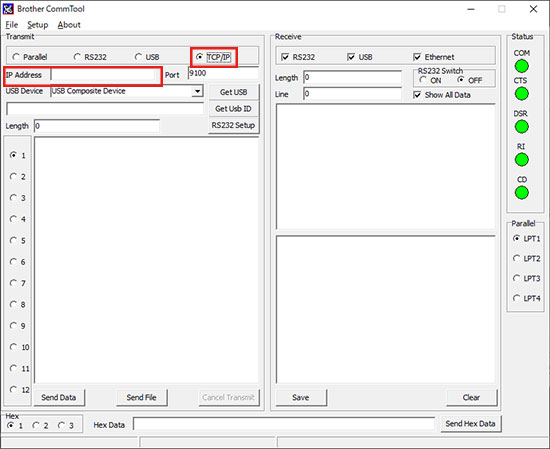Click the Get USB button

pos(234,92)
